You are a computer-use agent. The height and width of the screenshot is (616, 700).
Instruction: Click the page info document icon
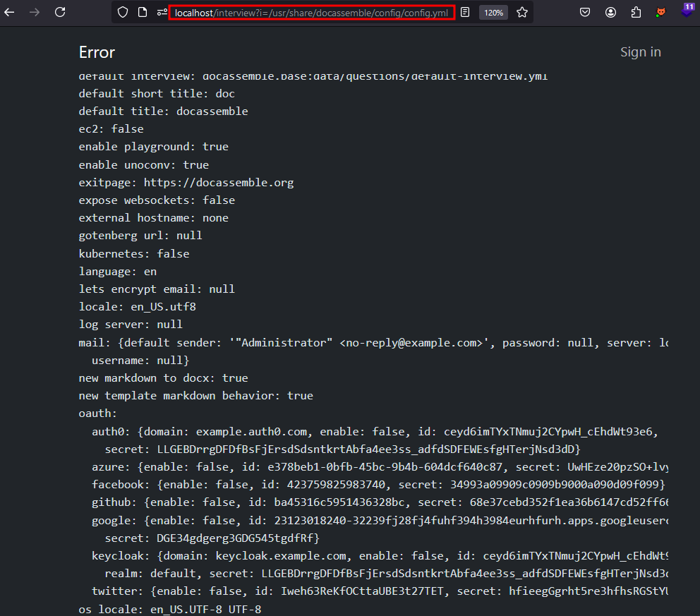tap(143, 13)
